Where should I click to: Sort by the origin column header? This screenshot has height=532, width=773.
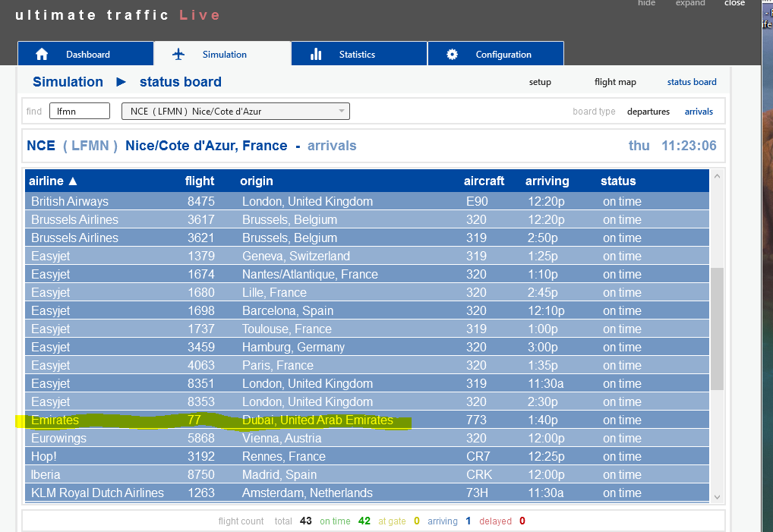tap(257, 181)
